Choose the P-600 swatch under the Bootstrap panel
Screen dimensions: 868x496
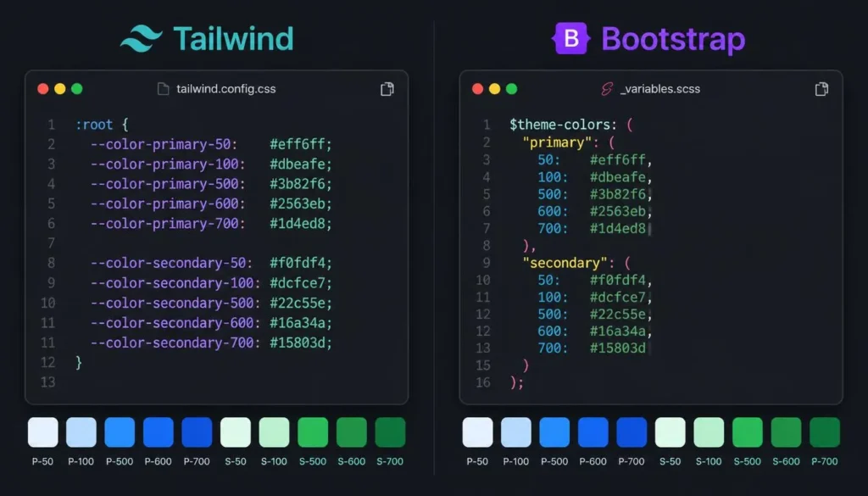pyautogui.click(x=593, y=432)
